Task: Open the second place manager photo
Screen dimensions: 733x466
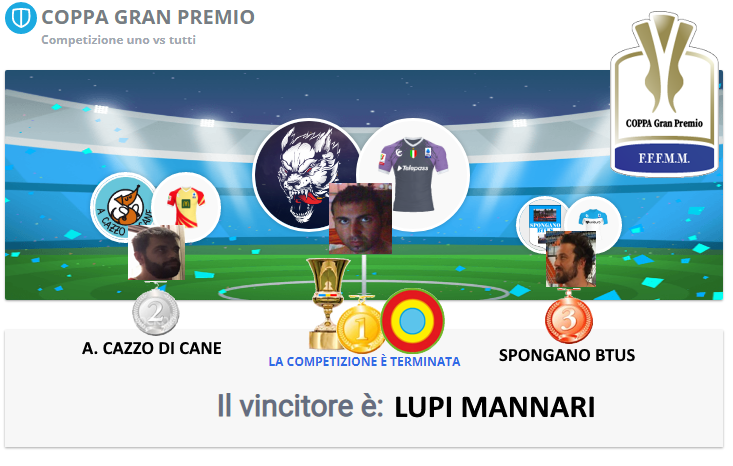Action: 156,252
